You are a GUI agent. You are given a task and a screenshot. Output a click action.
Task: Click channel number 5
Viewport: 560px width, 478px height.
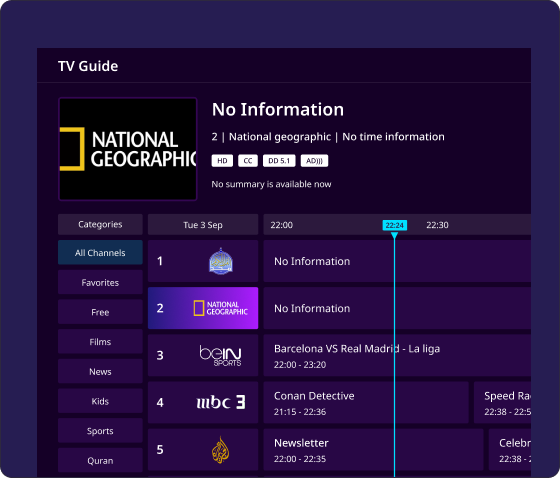[160, 450]
